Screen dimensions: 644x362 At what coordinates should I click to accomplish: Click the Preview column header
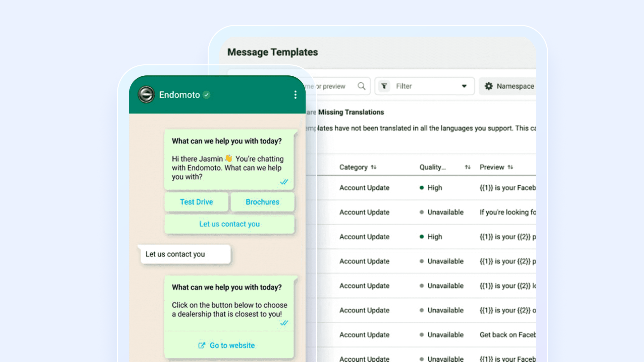point(496,167)
